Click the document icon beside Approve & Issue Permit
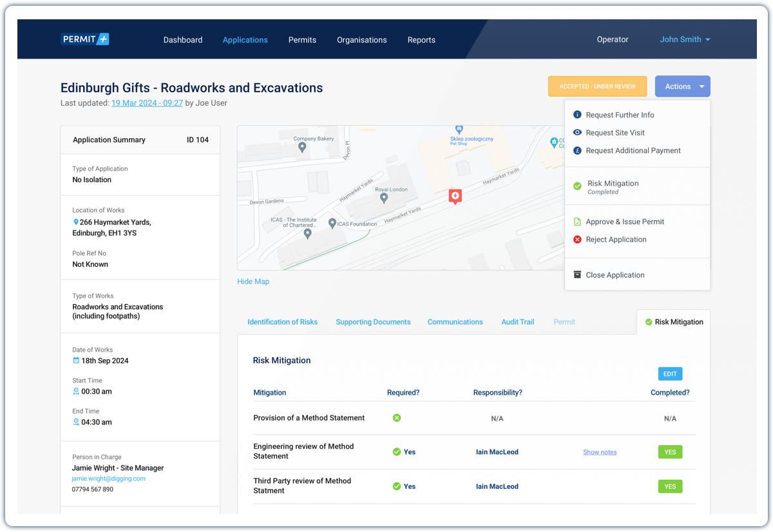 tap(577, 222)
